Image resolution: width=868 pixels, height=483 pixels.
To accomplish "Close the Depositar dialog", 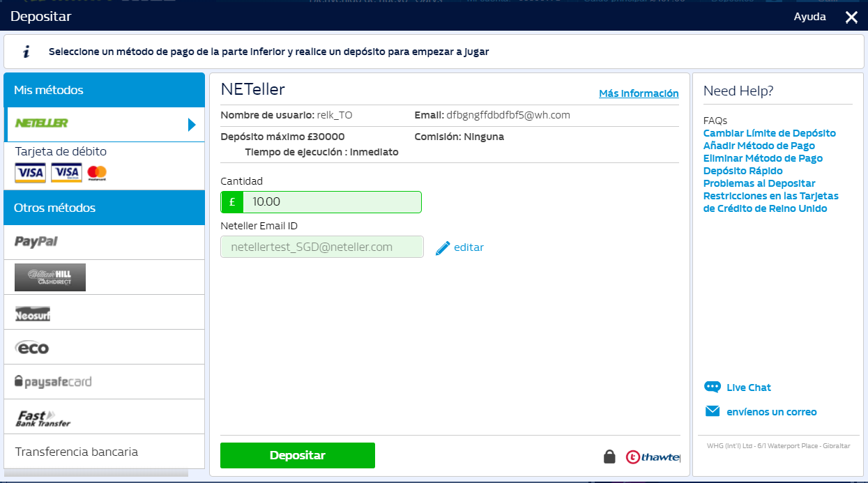I will (x=851, y=17).
